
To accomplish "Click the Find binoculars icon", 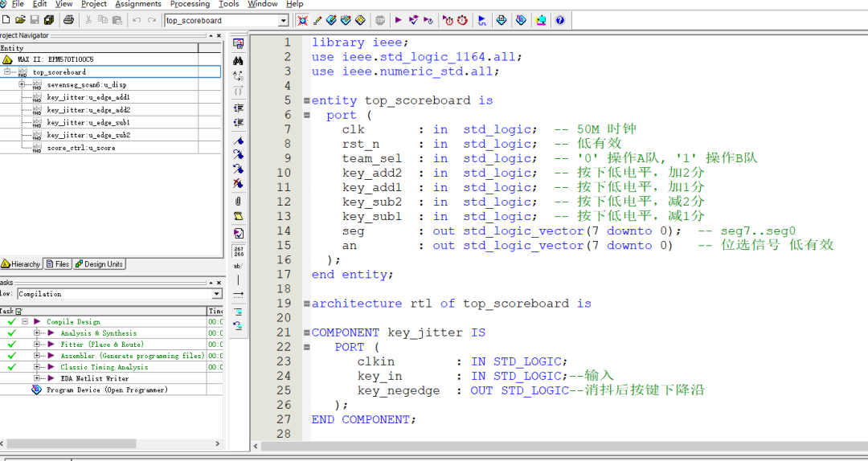I will click(x=238, y=60).
